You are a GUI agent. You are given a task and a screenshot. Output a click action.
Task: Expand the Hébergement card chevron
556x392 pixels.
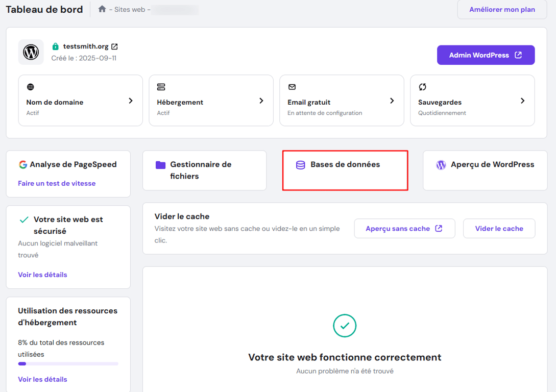pyautogui.click(x=260, y=101)
